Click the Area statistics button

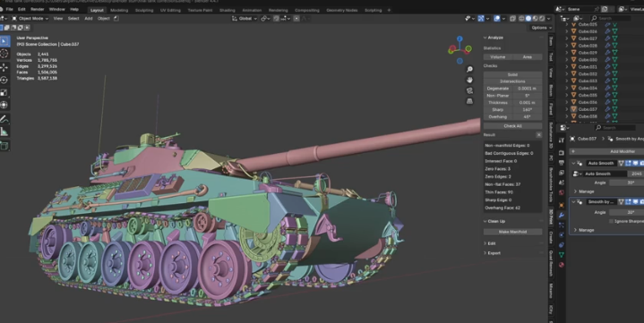pos(528,57)
